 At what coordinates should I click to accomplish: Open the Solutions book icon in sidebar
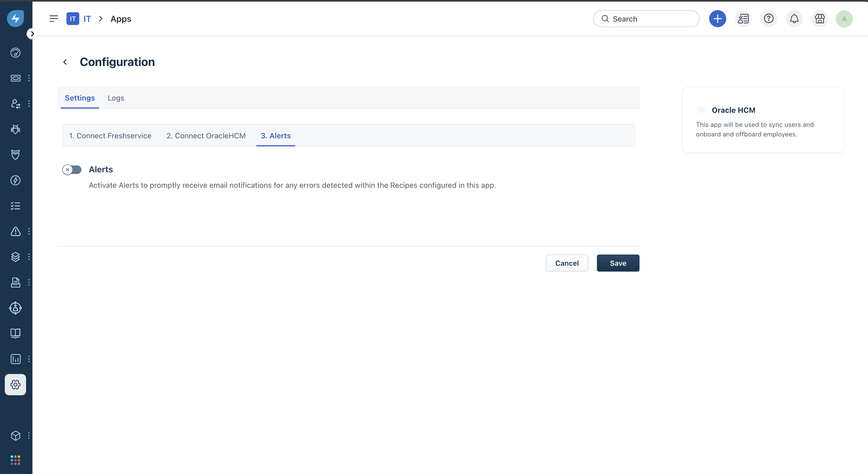point(15,333)
